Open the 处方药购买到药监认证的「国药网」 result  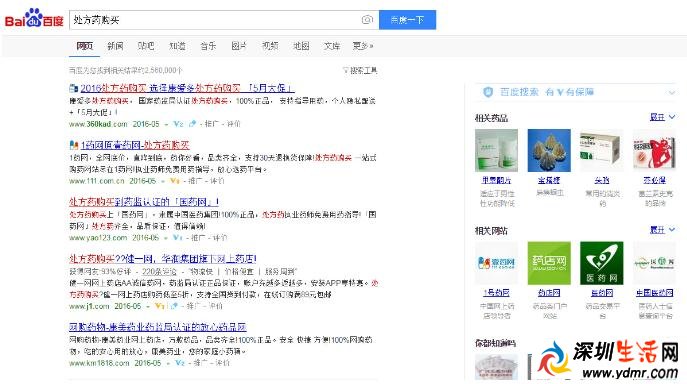click(144, 202)
